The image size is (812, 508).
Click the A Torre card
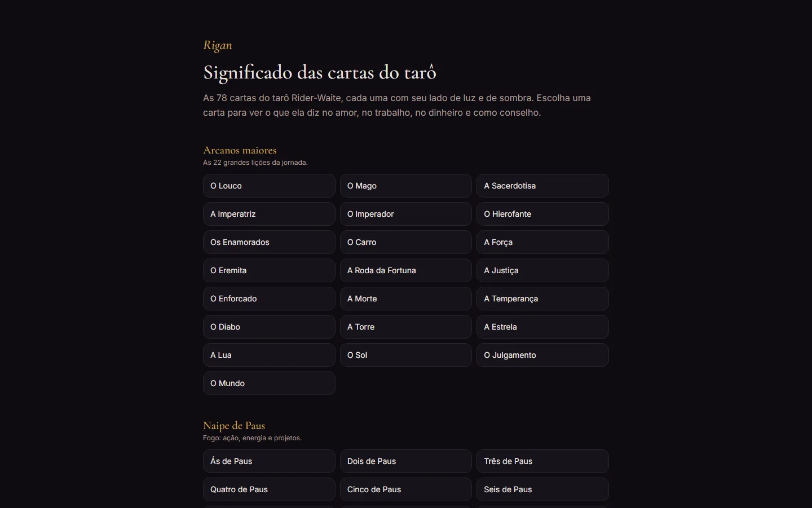406,327
